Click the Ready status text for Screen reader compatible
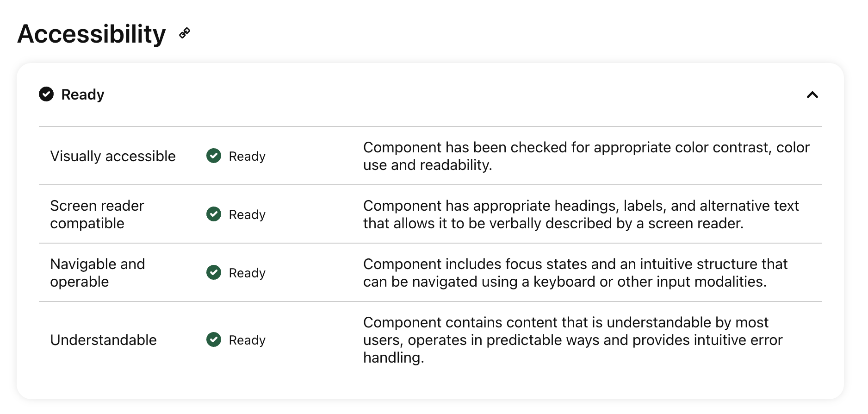Viewport: 868px width, 414px height. pos(247,215)
